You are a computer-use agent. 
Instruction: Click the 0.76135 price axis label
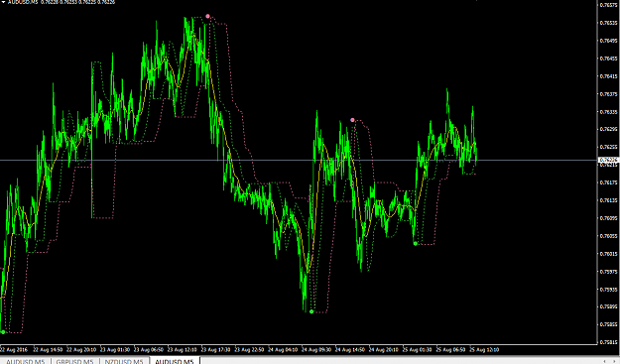[x=608, y=200]
